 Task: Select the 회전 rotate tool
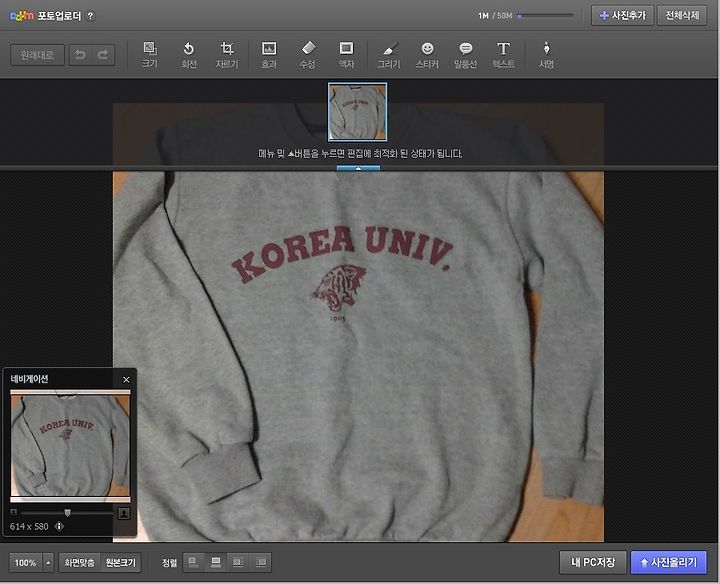(189, 55)
